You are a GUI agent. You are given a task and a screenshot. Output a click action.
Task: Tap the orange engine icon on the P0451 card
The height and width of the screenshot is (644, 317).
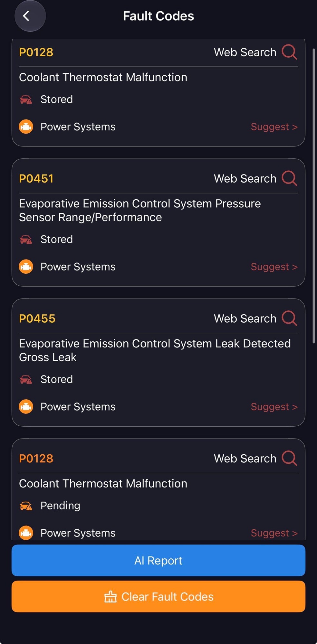(x=26, y=267)
